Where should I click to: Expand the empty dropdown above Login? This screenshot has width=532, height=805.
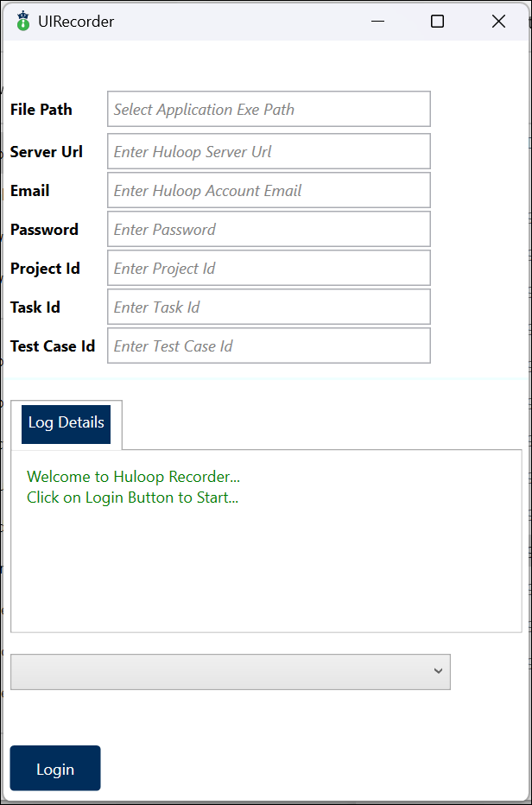(x=231, y=672)
